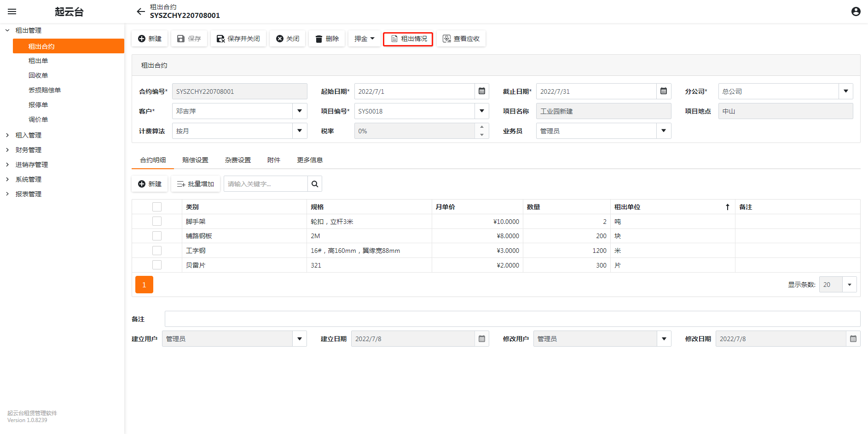Click the 月单价 column header

pyautogui.click(x=477, y=207)
